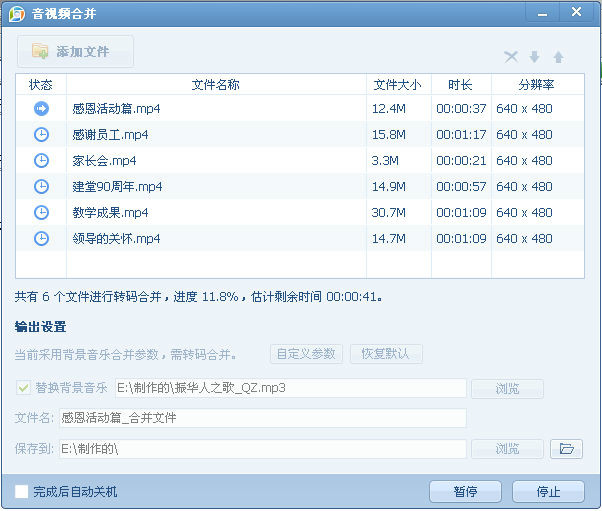Image resolution: width=602 pixels, height=511 pixels.
Task: Click the 时长 column header
Action: tap(461, 84)
